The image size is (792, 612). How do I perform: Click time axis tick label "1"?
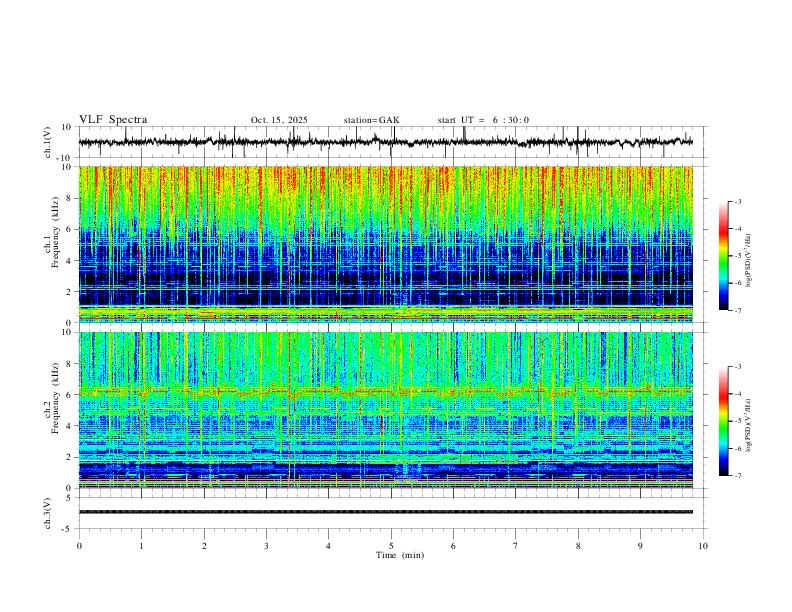coord(141,546)
